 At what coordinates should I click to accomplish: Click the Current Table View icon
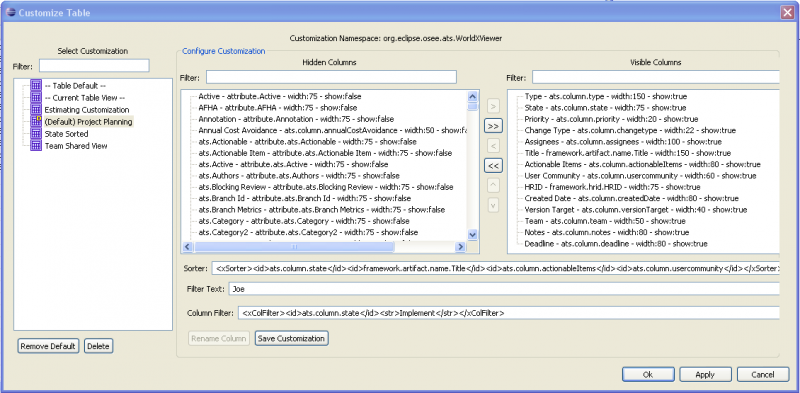click(x=36, y=97)
